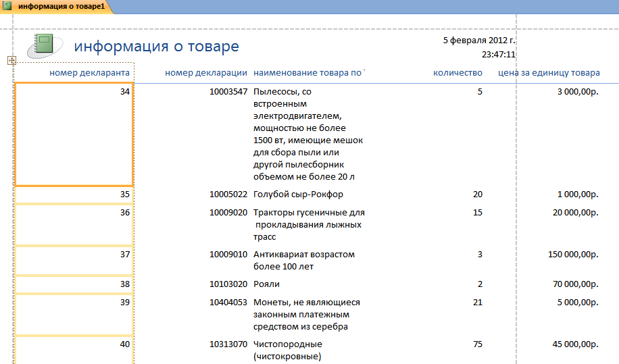The height and width of the screenshot is (364, 619).
Task: Select quantity 75 for Чистопородные row
Action: (478, 344)
